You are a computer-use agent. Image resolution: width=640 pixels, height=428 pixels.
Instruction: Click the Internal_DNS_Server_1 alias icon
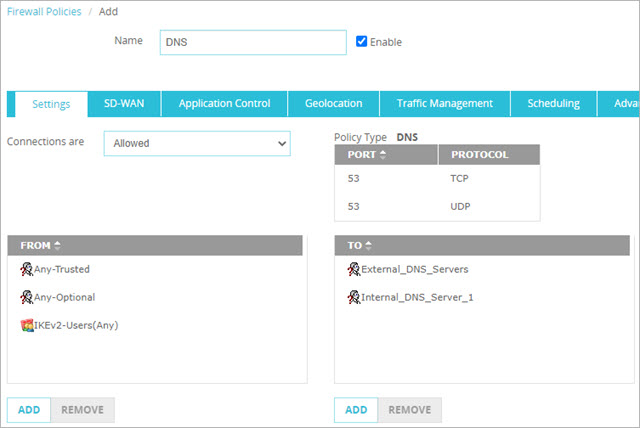(353, 297)
